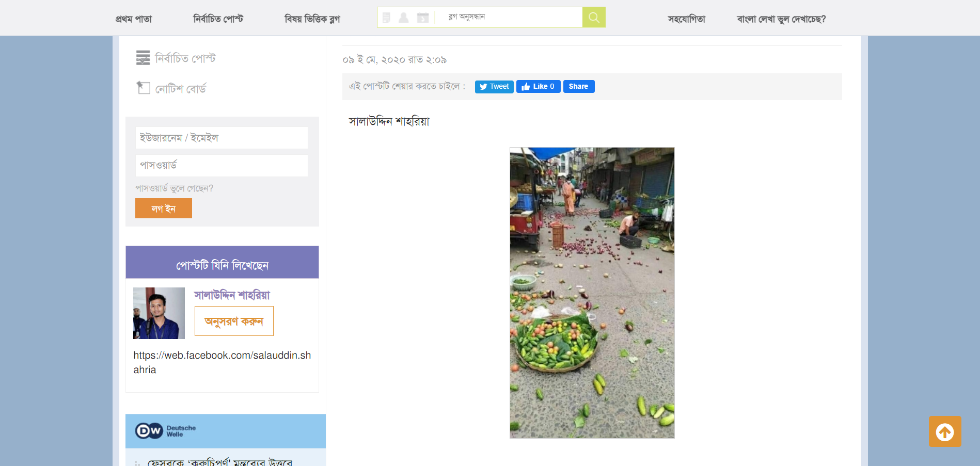Image resolution: width=980 pixels, height=466 pixels.
Task: Click the লগ ইন button
Action: 164,208
